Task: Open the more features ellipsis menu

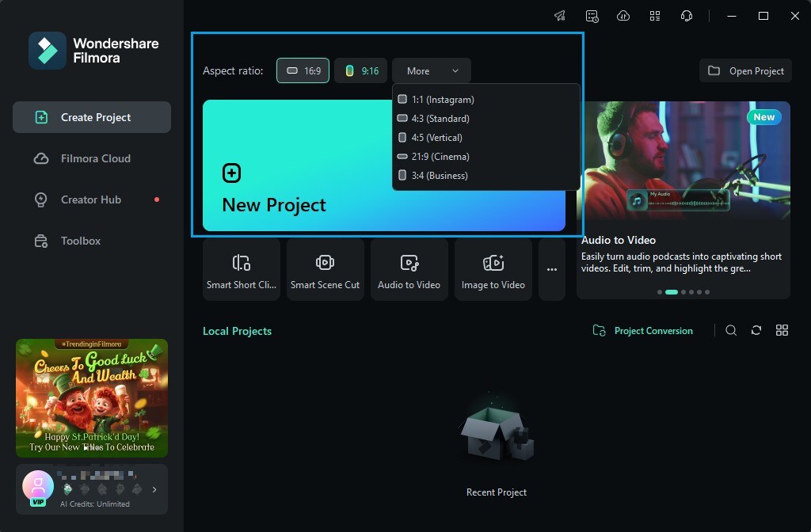Action: pyautogui.click(x=552, y=269)
